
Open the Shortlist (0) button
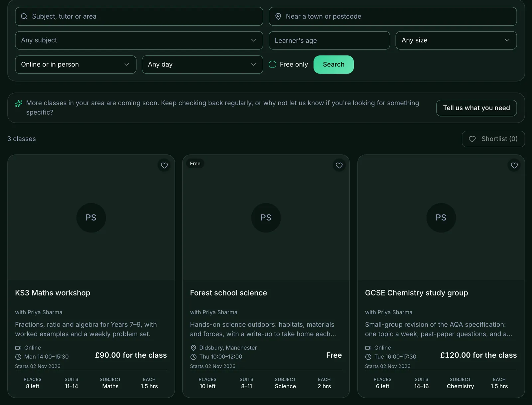(x=493, y=139)
